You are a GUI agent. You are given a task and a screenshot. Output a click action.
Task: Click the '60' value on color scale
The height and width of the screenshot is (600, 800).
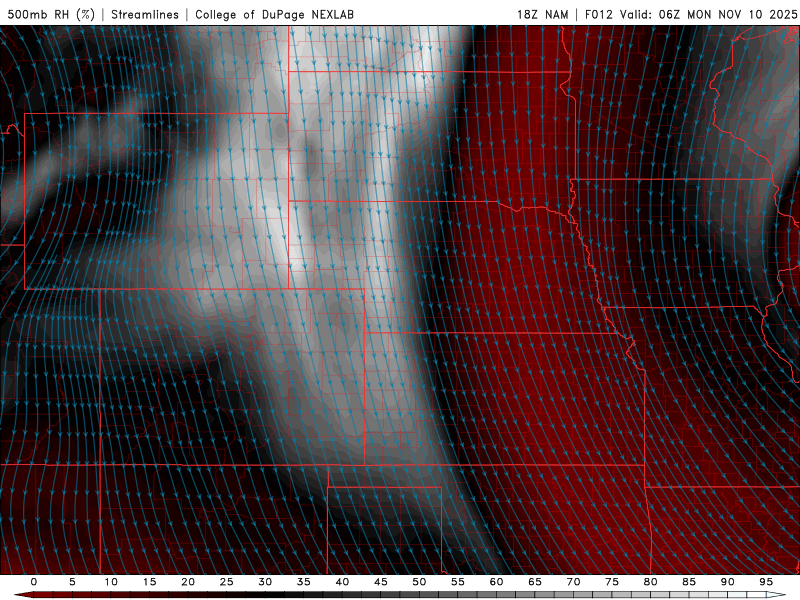pos(496,582)
